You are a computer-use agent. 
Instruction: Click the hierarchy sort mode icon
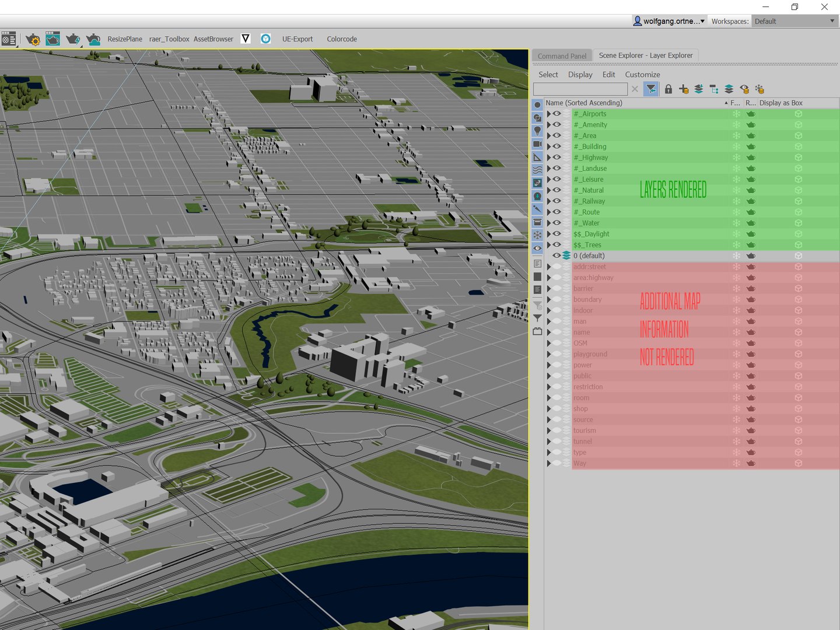(714, 89)
